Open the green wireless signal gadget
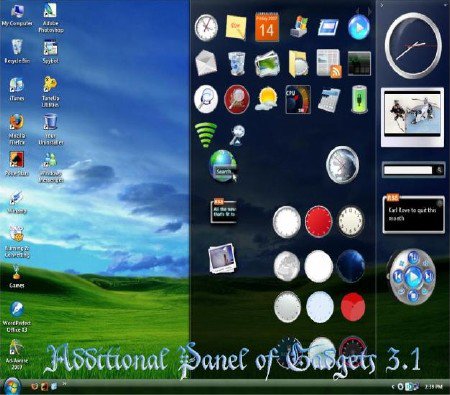The height and width of the screenshot is (395, 450). (x=206, y=135)
